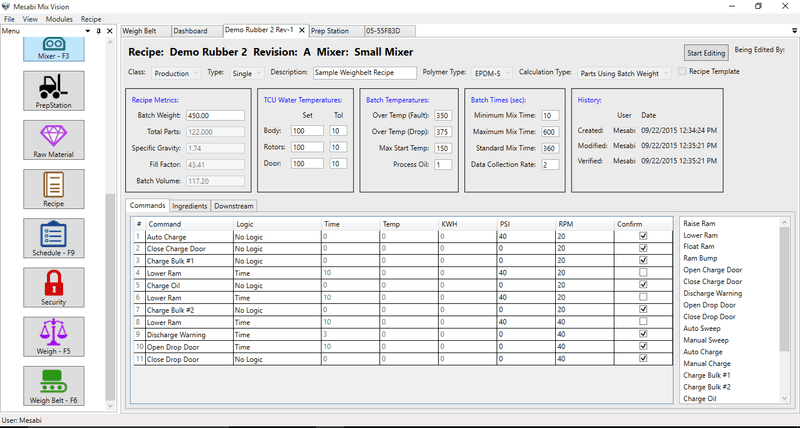The width and height of the screenshot is (800, 428).
Task: Click the Description input field
Action: [x=365, y=72]
